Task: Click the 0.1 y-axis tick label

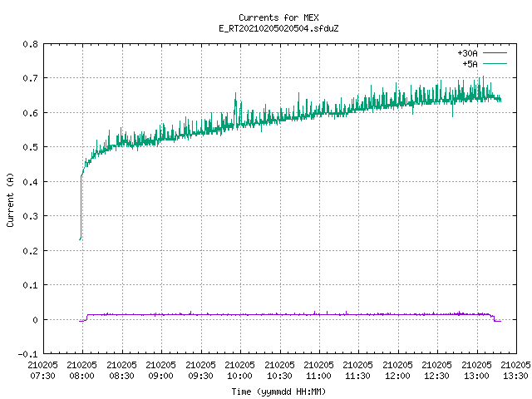Action: coord(31,285)
